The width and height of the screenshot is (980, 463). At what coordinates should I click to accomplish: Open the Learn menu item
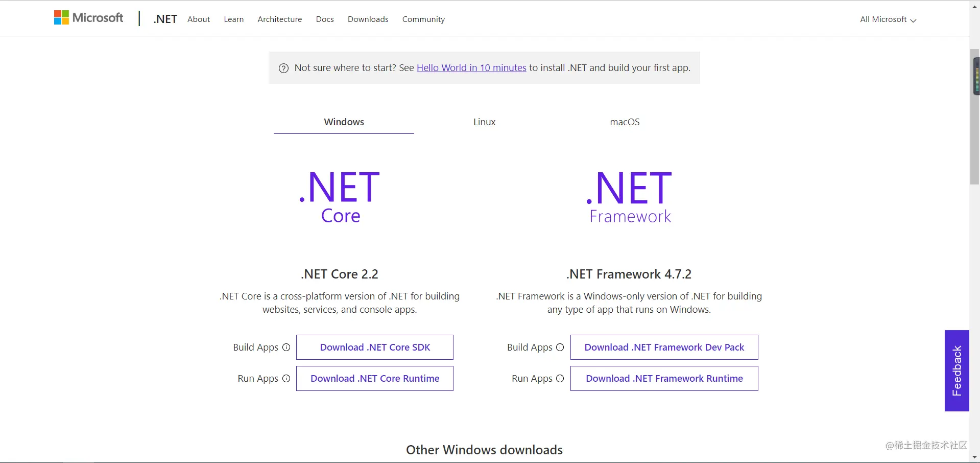233,19
